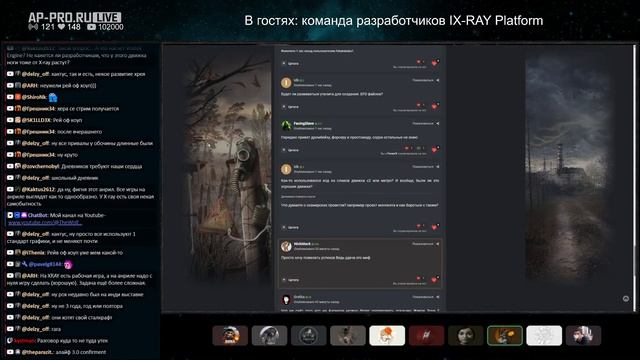
Task: Quote the post about leaked engine code
Action: (x=291, y=227)
